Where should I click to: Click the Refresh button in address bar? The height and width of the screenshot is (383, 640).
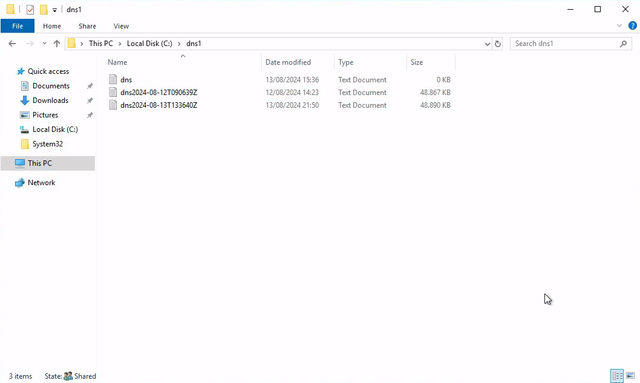click(498, 44)
